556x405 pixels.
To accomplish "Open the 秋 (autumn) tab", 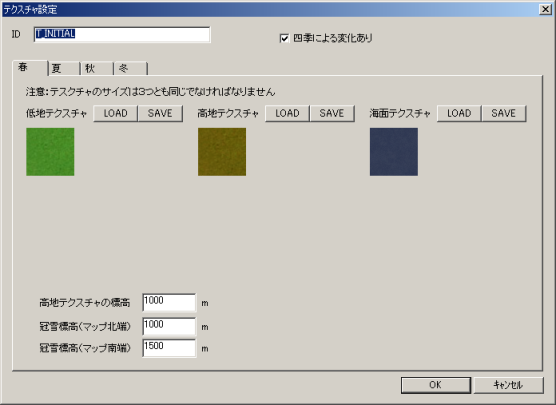I will tap(97, 68).
